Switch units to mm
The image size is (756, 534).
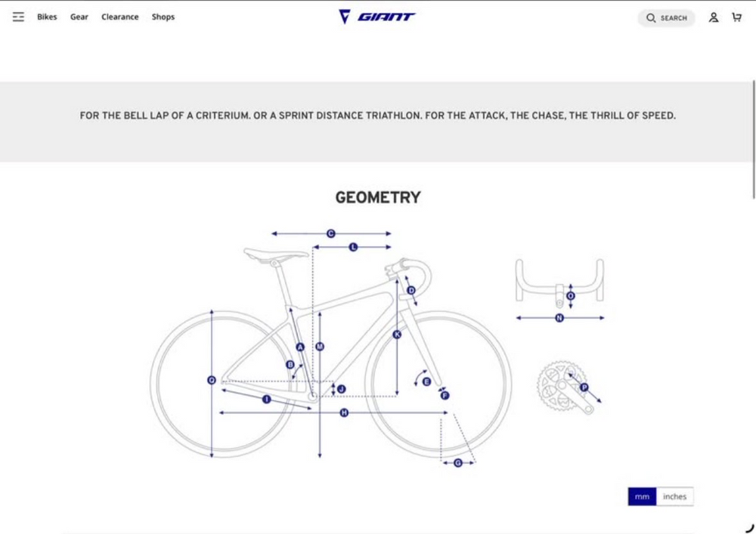point(642,496)
